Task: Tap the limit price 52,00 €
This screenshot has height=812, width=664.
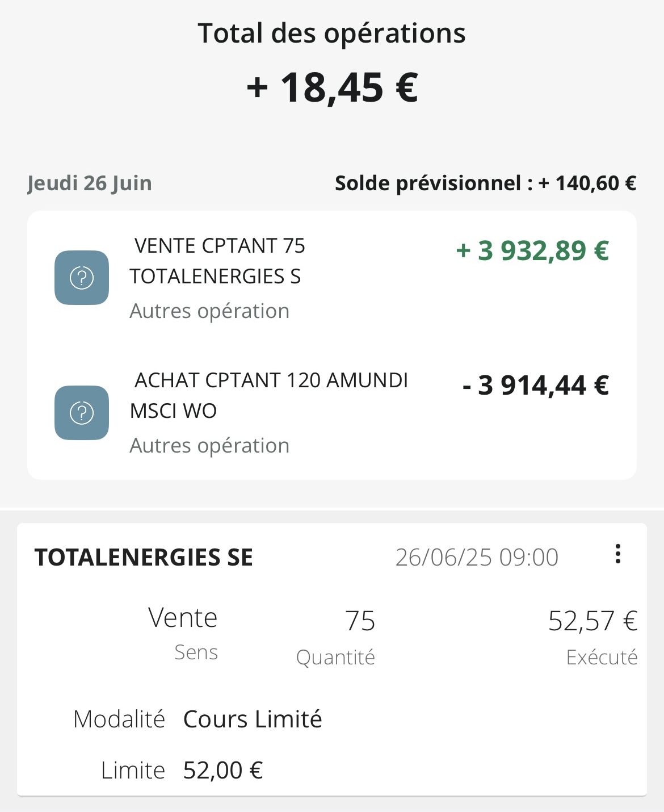Action: click(223, 771)
